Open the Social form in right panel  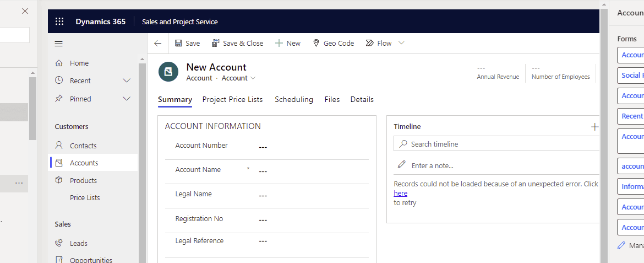tap(630, 76)
